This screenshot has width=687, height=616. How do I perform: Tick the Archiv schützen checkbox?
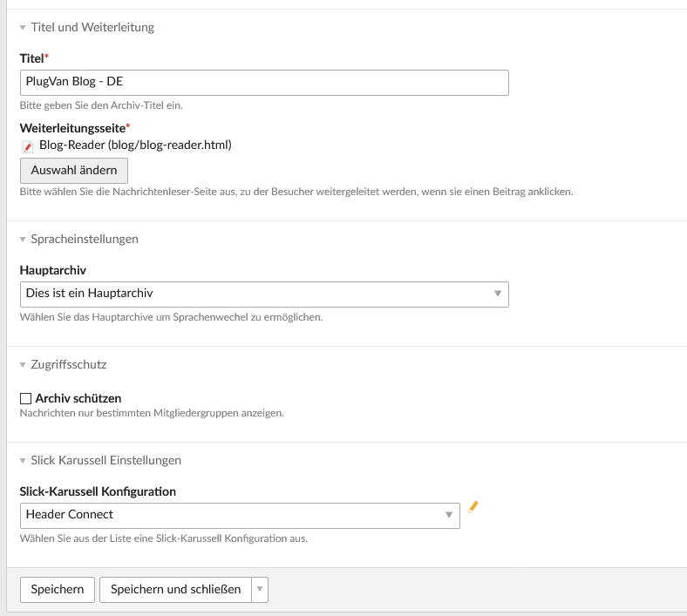[x=25, y=398]
